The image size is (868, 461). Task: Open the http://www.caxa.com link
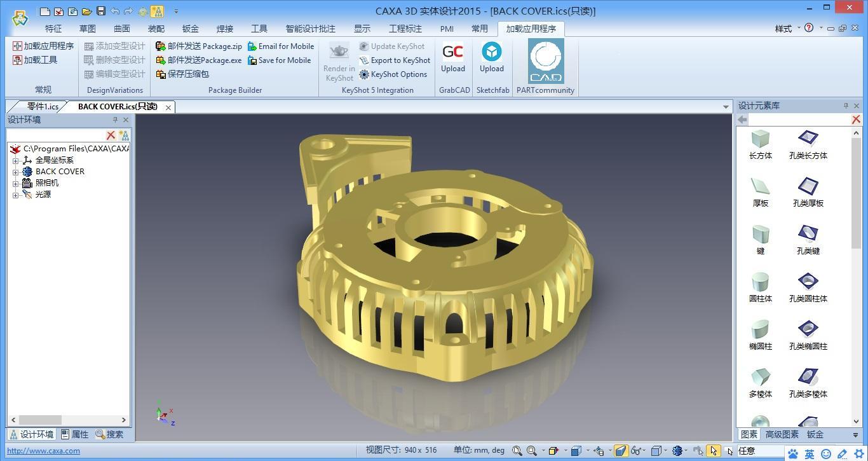click(x=44, y=451)
